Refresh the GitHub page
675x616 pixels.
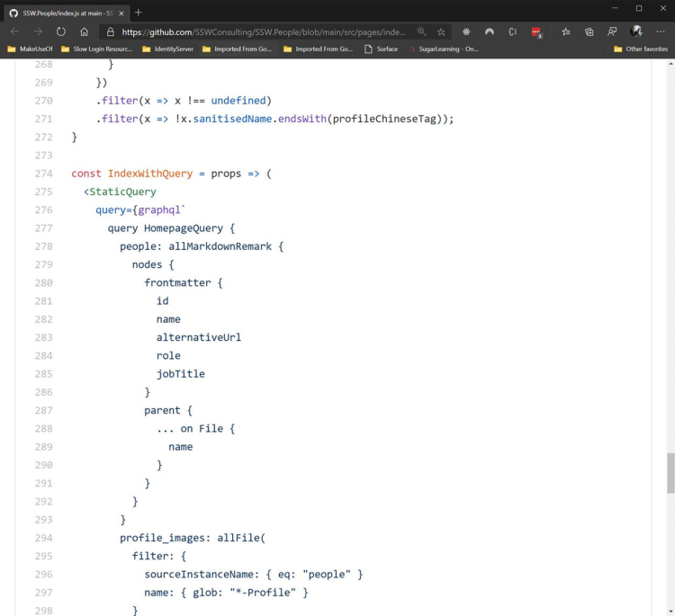coord(60,31)
